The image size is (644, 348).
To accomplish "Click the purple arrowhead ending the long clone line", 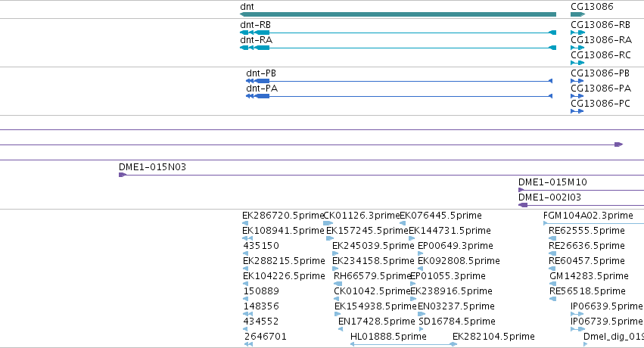I will pyautogui.click(x=618, y=144).
